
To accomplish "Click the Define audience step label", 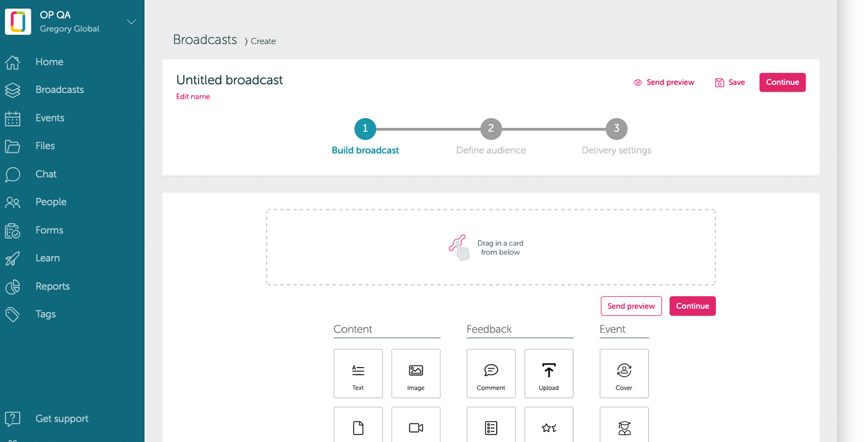I will [491, 150].
